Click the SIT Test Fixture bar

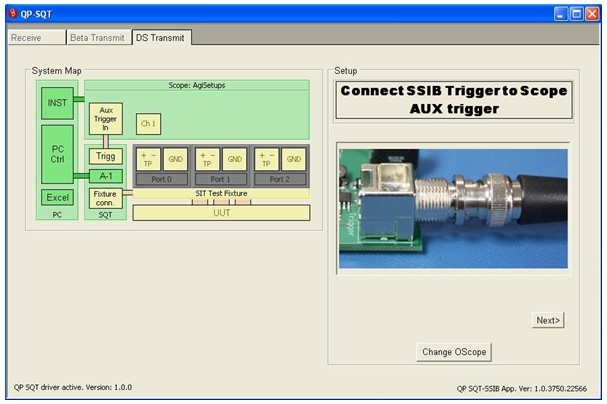click(221, 193)
